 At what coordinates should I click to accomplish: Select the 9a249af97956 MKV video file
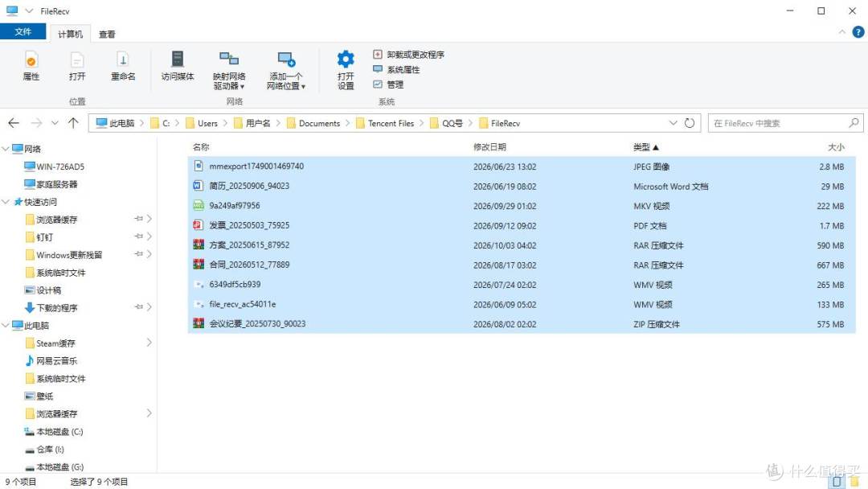click(522, 205)
